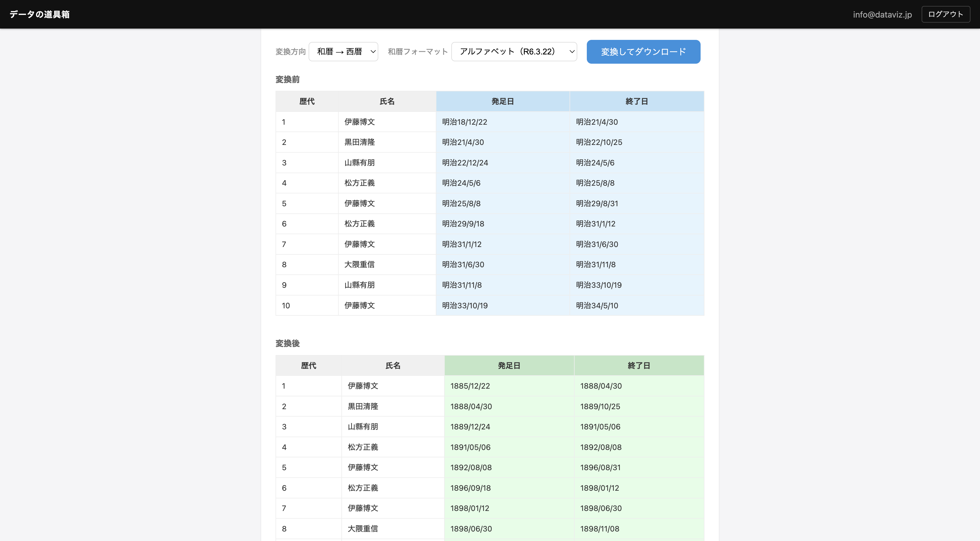
Task: Click the 変換してダウンロード download button
Action: (x=643, y=51)
